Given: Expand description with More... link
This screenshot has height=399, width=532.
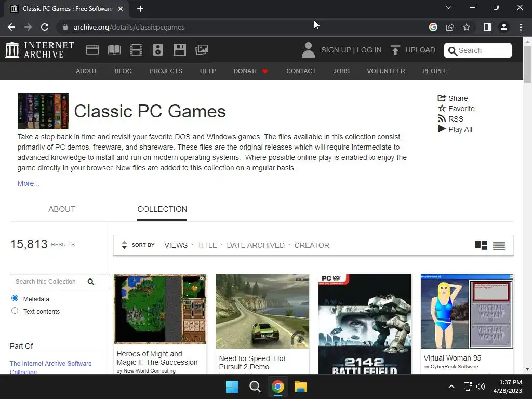Looking at the screenshot, I should click(29, 183).
